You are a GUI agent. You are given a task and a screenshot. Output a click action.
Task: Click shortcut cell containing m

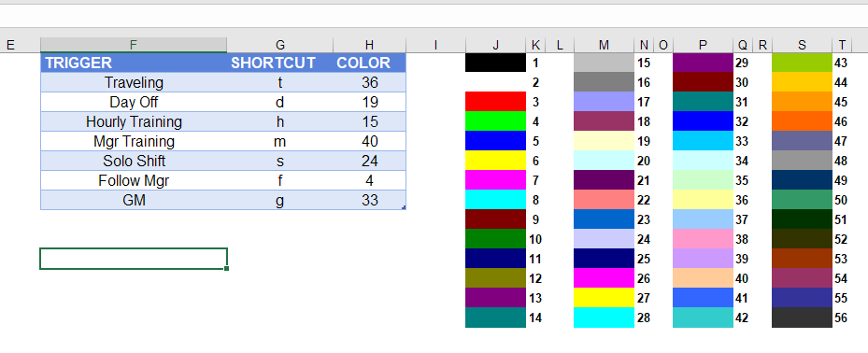click(x=280, y=141)
